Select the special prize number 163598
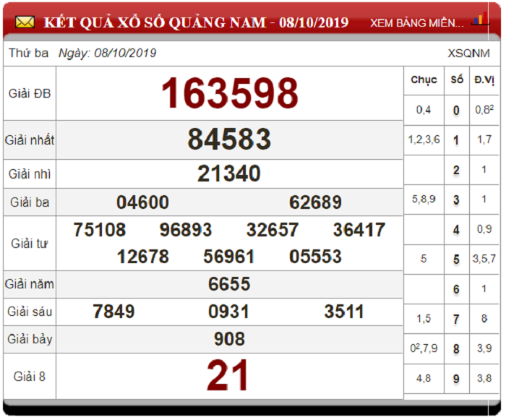 pyautogui.click(x=230, y=93)
